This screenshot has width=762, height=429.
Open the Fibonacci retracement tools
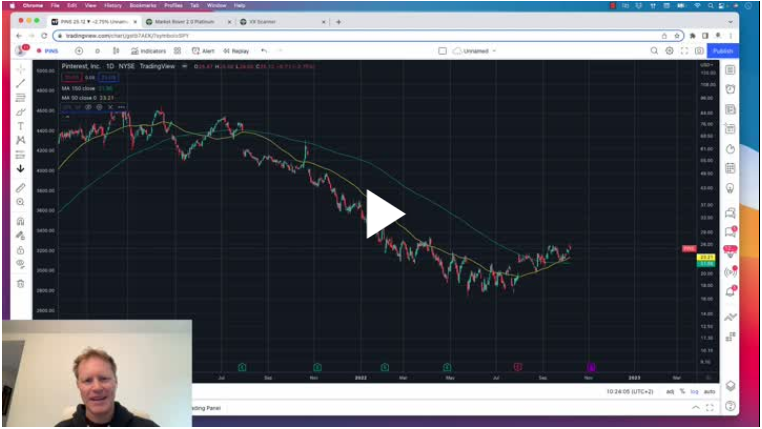click(x=20, y=98)
